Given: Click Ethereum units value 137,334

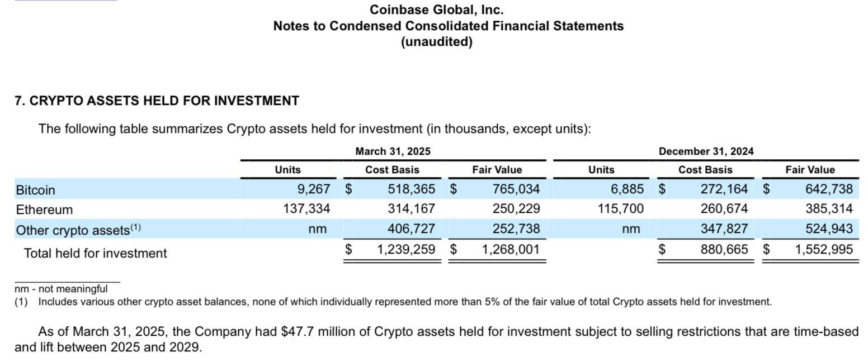Looking at the screenshot, I should 306,209.
